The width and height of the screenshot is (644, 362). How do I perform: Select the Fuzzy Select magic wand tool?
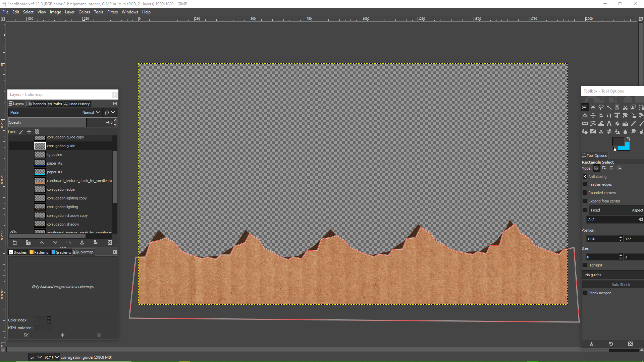click(609, 107)
